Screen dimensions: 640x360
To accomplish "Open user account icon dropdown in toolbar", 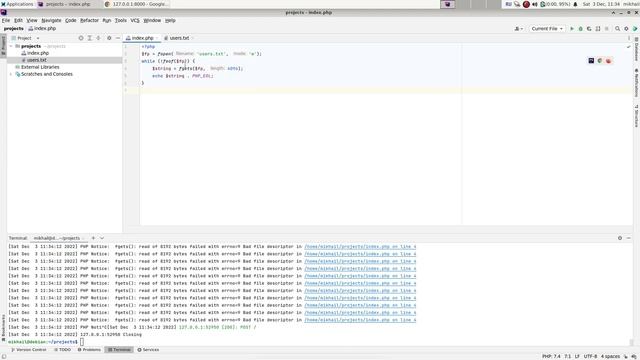I will point(518,29).
